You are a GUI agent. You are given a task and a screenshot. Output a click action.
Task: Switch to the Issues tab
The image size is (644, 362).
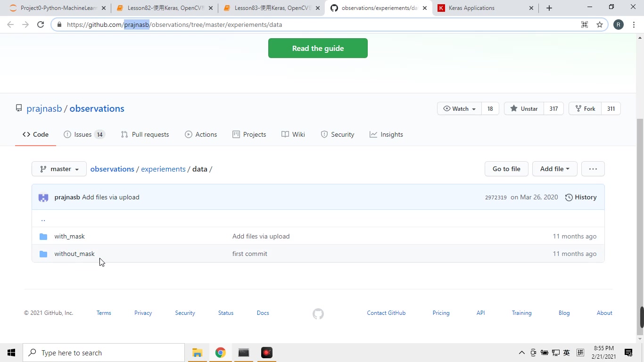tap(82, 134)
